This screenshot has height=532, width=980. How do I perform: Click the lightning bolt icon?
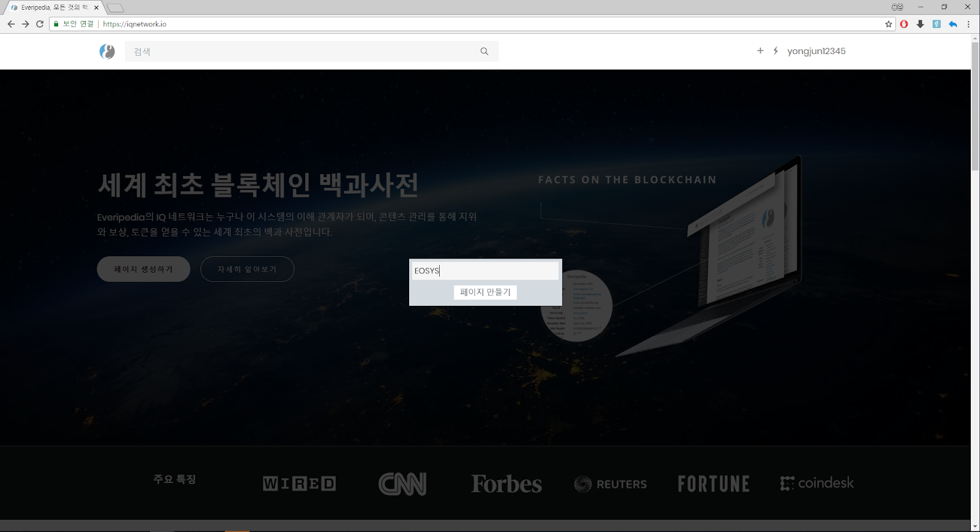click(775, 51)
